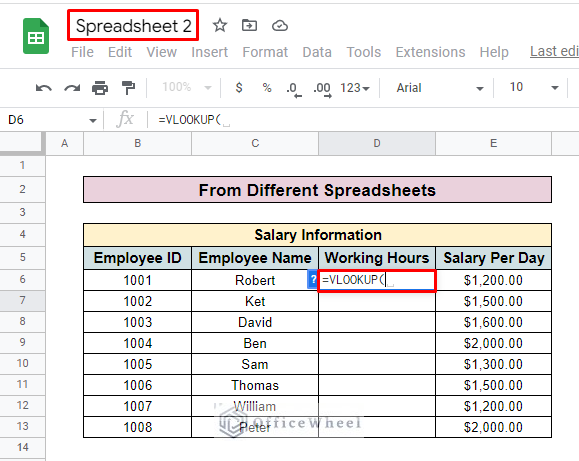Print the spreadsheet with printer icon

(100, 88)
